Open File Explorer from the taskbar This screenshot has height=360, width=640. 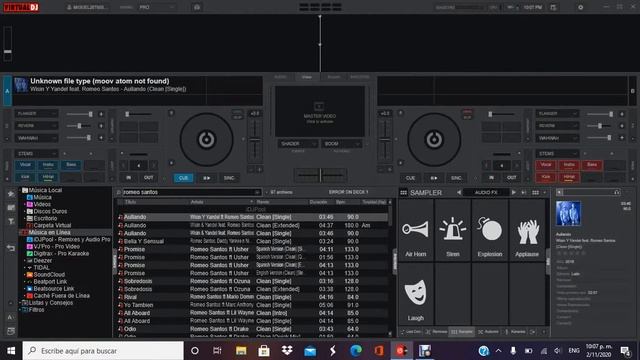tap(241, 351)
